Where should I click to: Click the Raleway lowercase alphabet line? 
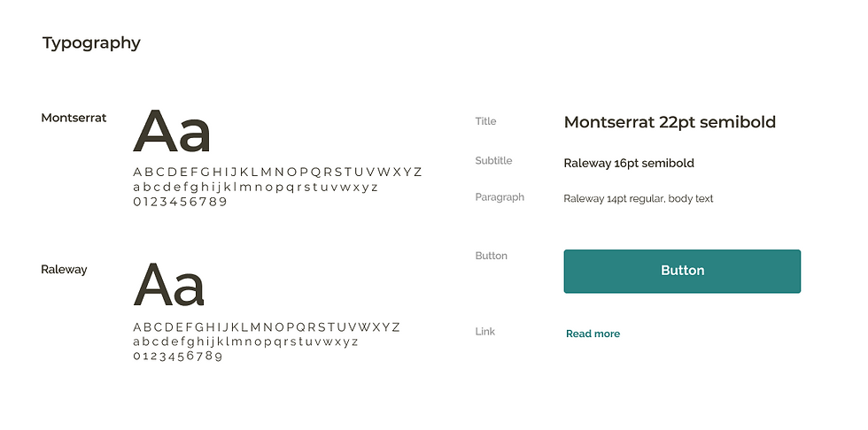(245, 342)
